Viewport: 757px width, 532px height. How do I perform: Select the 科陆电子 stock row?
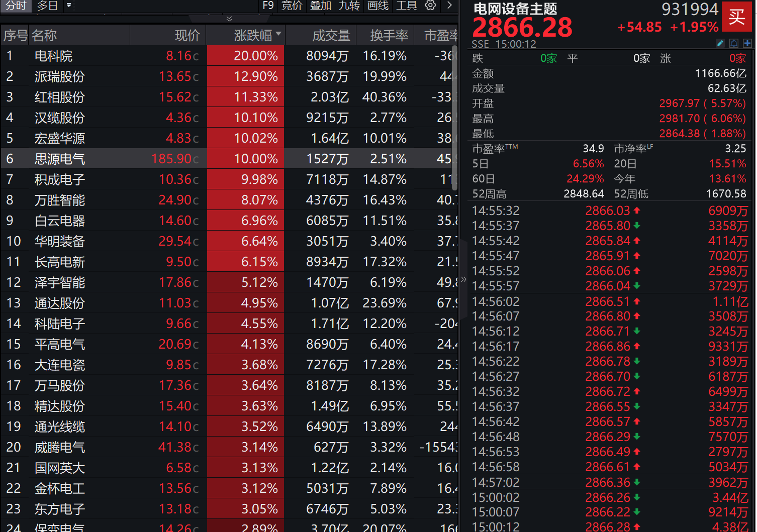pos(229,324)
